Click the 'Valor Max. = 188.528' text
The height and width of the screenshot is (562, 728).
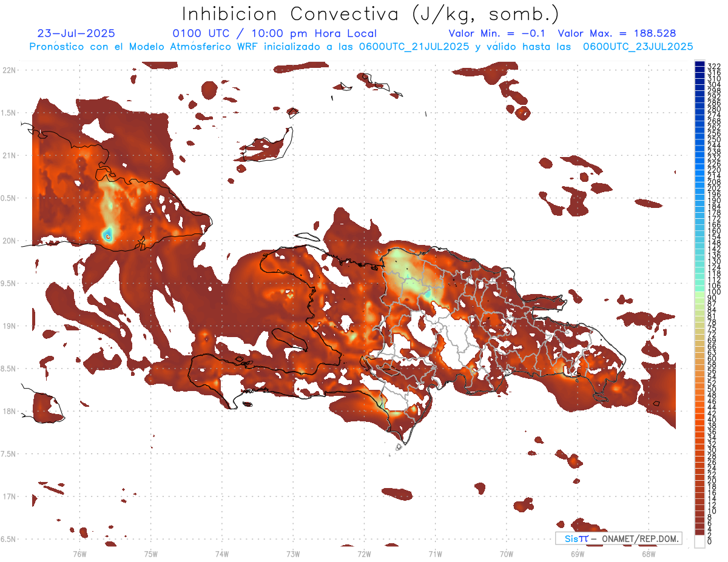coord(617,33)
